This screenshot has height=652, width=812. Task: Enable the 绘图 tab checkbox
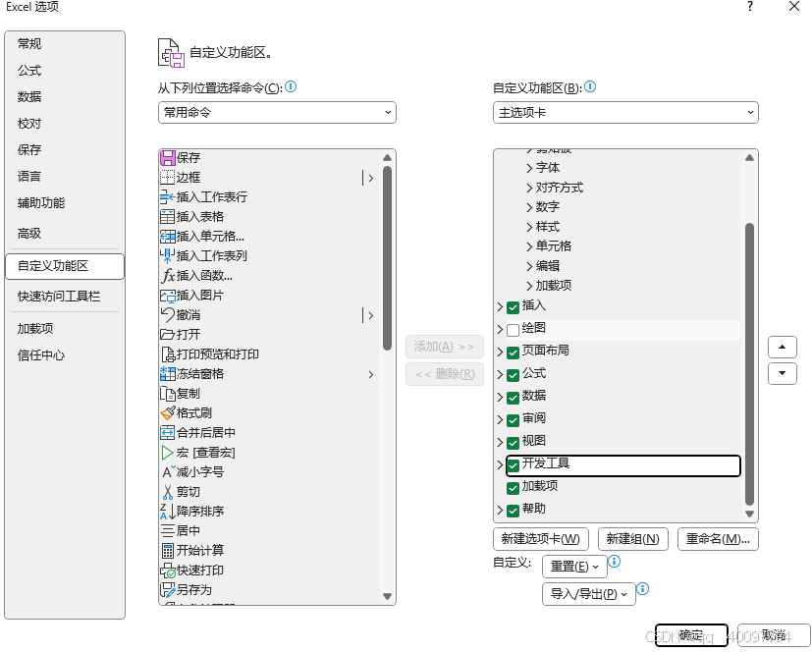tap(513, 330)
